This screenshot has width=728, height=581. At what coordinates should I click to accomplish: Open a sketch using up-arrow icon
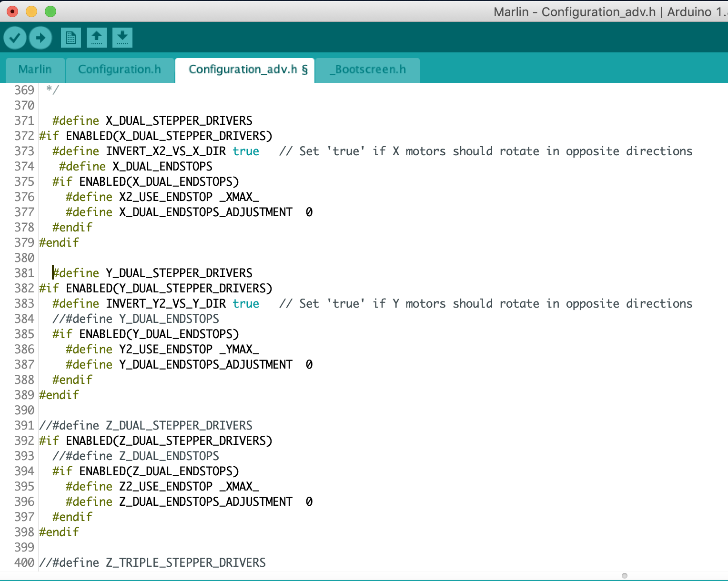click(97, 38)
